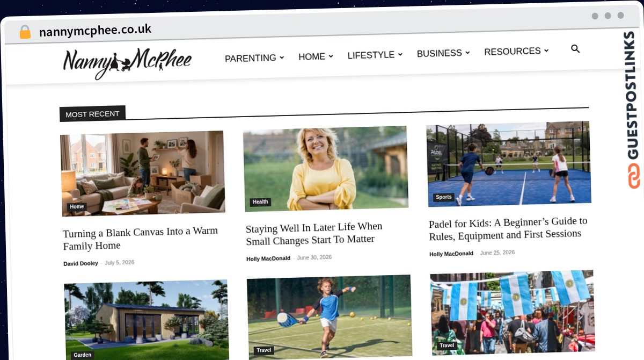This screenshot has height=360, width=644.
Task: Read "Turning a Blank Canvas Into a Warm Family Home"
Action: click(x=141, y=239)
